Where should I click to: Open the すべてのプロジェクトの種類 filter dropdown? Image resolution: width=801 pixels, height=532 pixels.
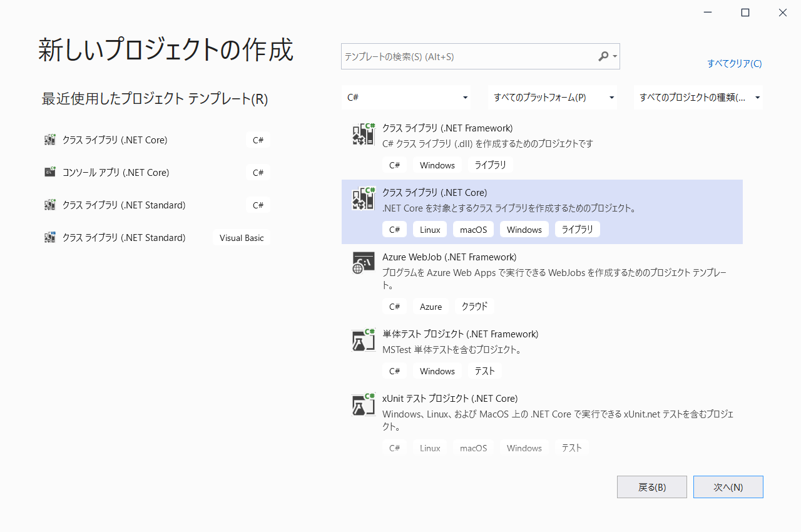[x=698, y=97]
